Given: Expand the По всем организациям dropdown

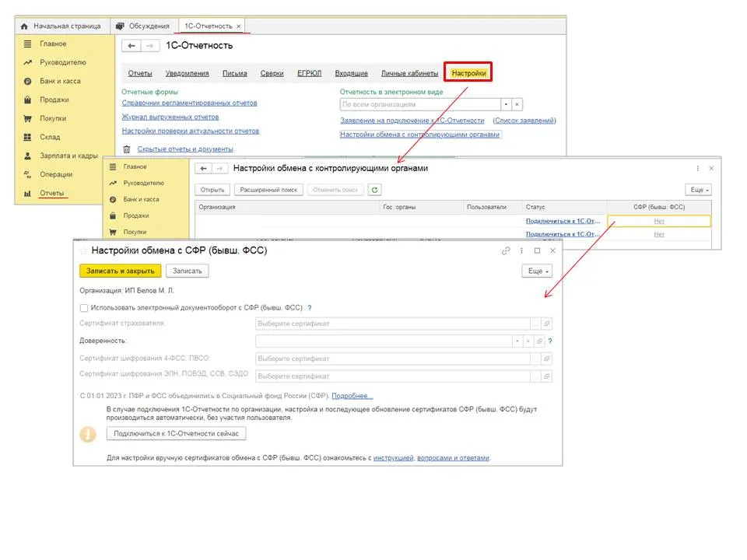Looking at the screenshot, I should coord(506,104).
